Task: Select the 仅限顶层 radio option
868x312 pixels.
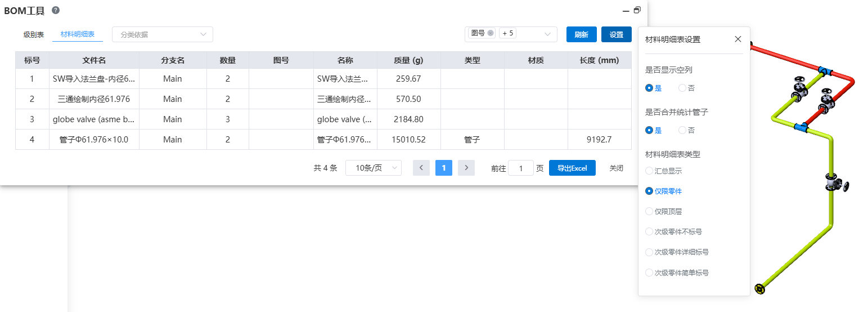Action: (x=650, y=211)
